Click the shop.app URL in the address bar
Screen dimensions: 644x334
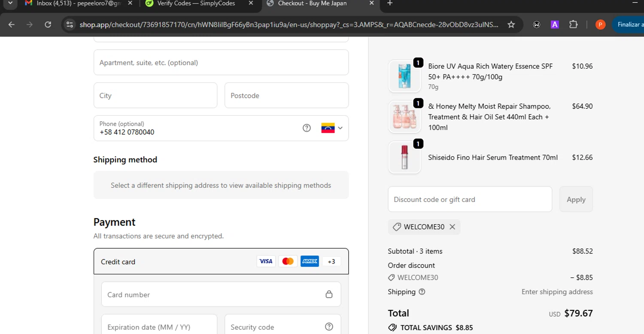point(289,25)
